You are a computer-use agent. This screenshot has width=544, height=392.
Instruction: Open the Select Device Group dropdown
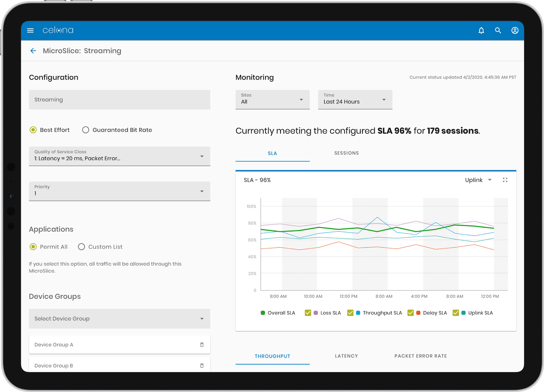pos(120,319)
